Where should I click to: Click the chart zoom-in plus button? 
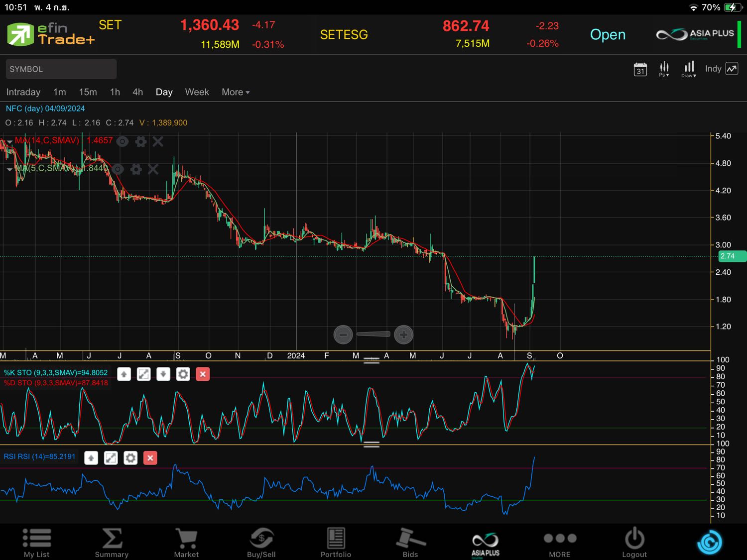point(403,335)
